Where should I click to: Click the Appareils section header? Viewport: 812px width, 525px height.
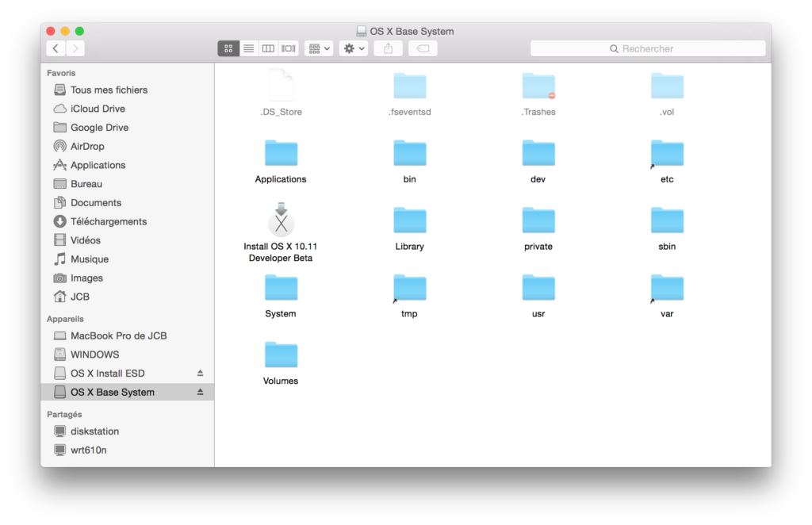click(65, 319)
